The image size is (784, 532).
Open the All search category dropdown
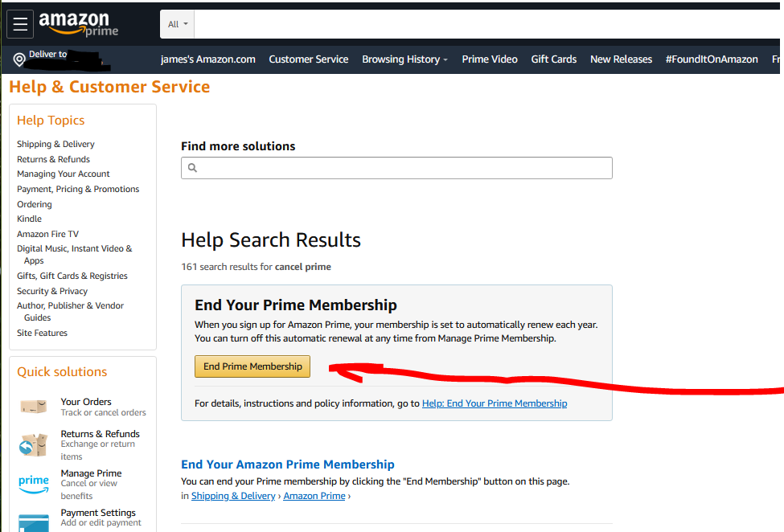pyautogui.click(x=178, y=24)
